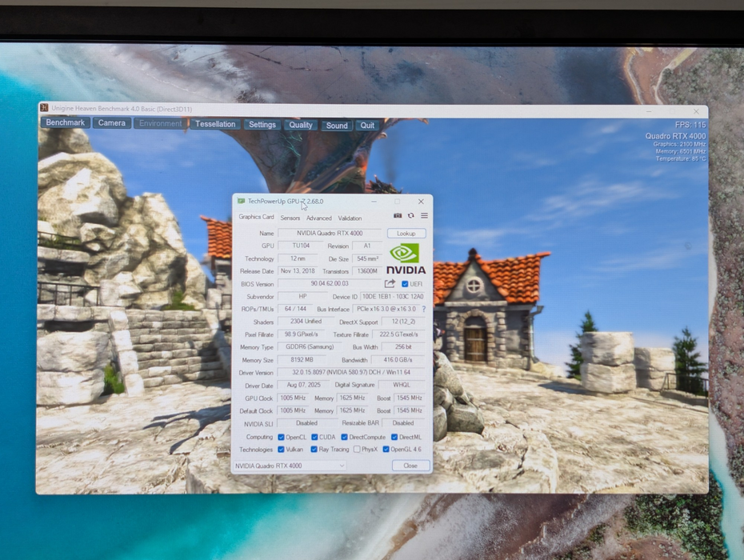Click the NVIDIA logo in GPU-Z
The image size is (744, 560).
tap(406, 258)
